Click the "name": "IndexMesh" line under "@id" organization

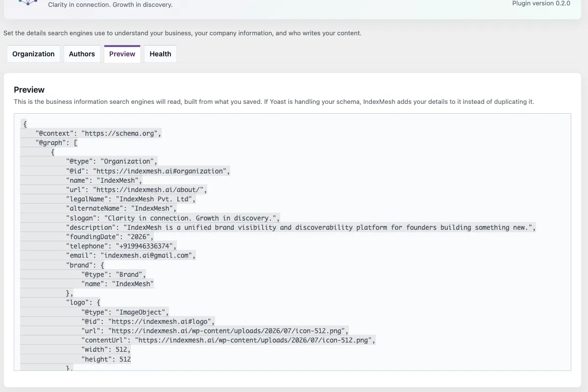pyautogui.click(x=104, y=180)
